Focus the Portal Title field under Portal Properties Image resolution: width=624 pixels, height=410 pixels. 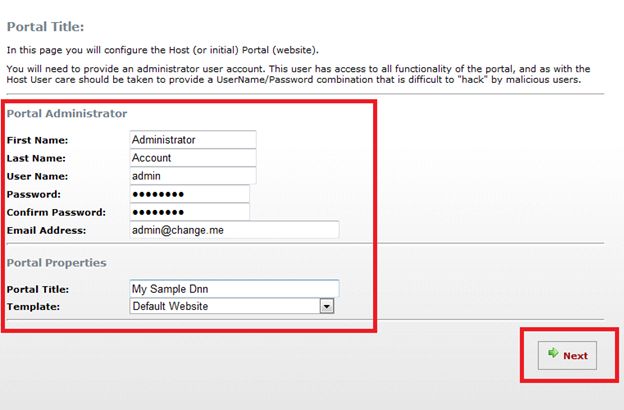[x=234, y=289]
